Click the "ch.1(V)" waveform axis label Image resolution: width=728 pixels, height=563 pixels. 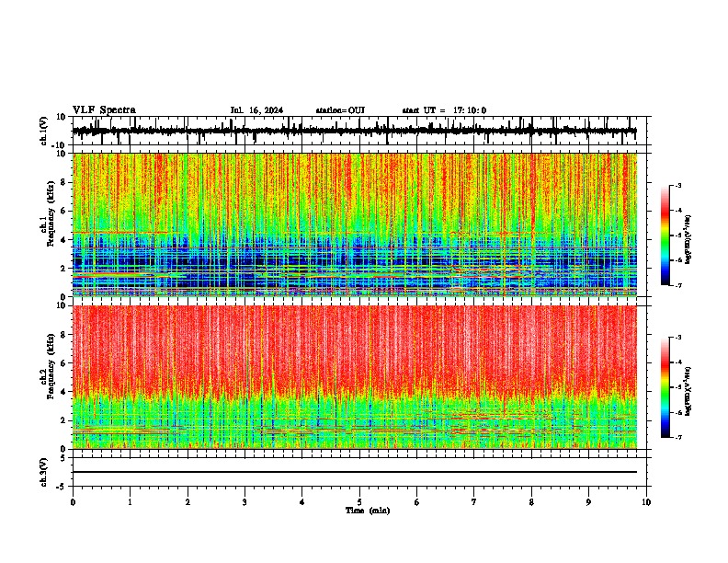tap(44, 131)
